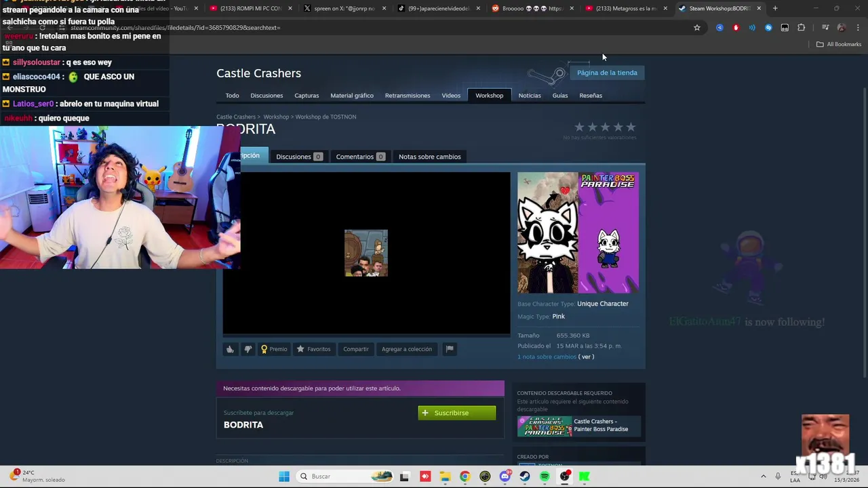This screenshot has width=868, height=488.
Task: Click the green Suscribirse button
Action: pyautogui.click(x=457, y=413)
